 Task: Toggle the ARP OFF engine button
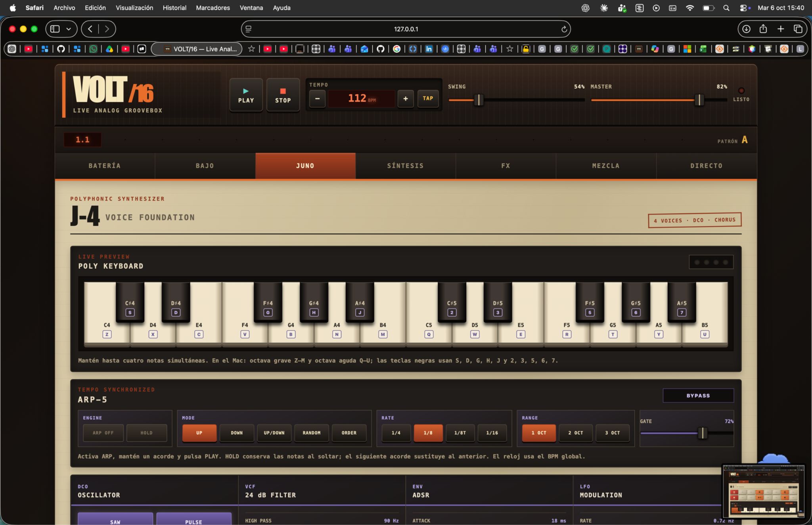coord(103,433)
